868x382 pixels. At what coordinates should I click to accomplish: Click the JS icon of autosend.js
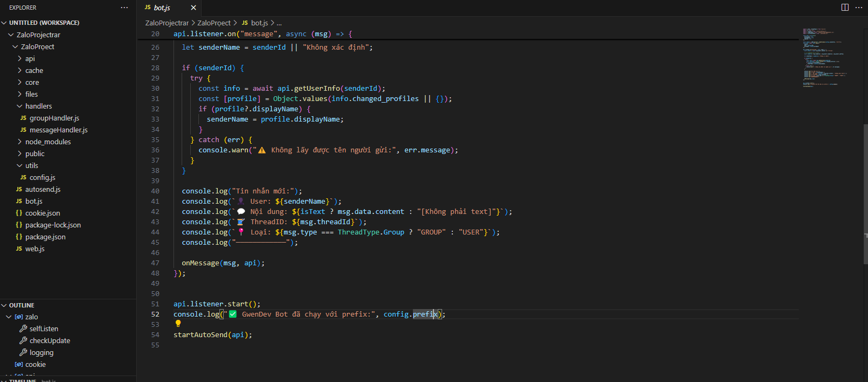[19, 189]
